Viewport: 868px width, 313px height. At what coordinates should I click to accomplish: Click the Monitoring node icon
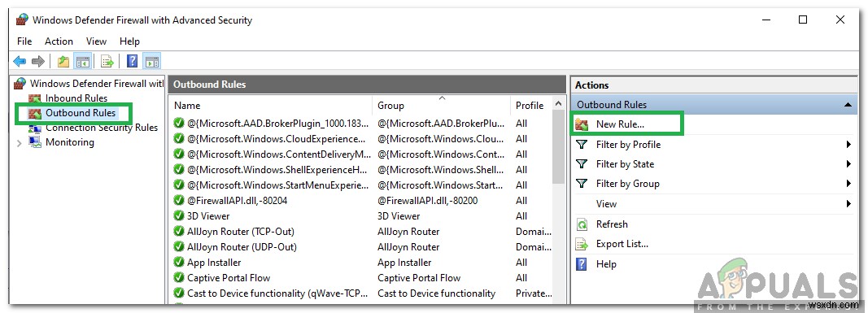[36, 142]
